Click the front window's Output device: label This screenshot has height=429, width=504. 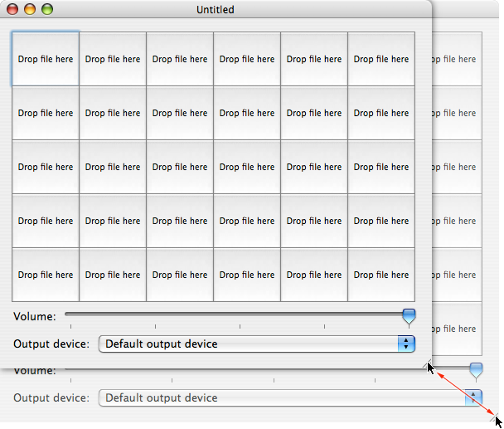pyautogui.click(x=51, y=344)
